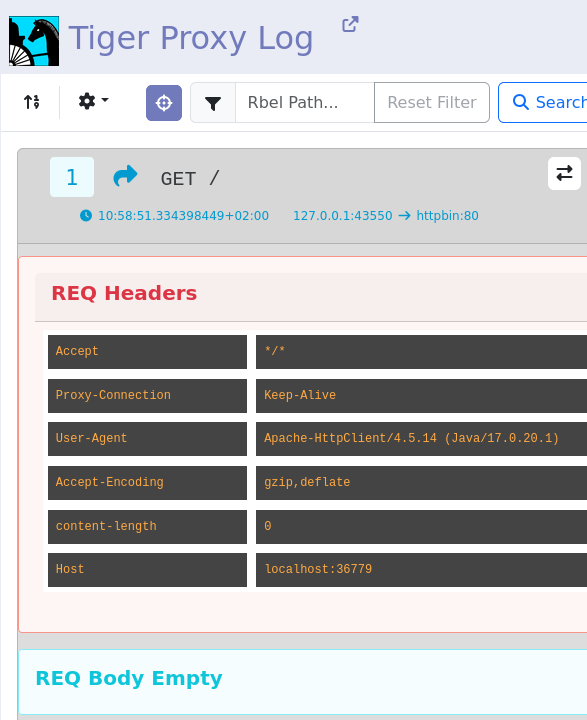Click the Tiger Proxy horse logo
Viewport: 587px width, 720px height.
tap(34, 41)
